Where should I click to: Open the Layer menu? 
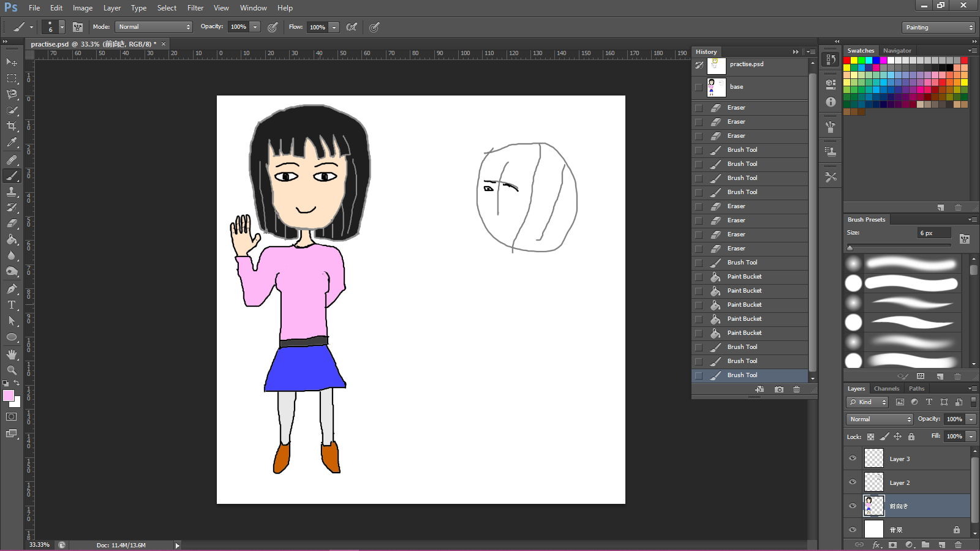(x=112, y=8)
